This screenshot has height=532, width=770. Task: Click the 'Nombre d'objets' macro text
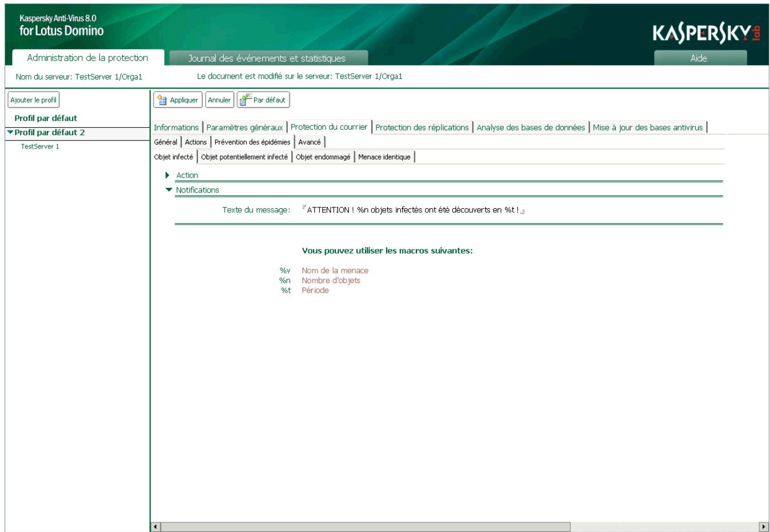(331, 280)
